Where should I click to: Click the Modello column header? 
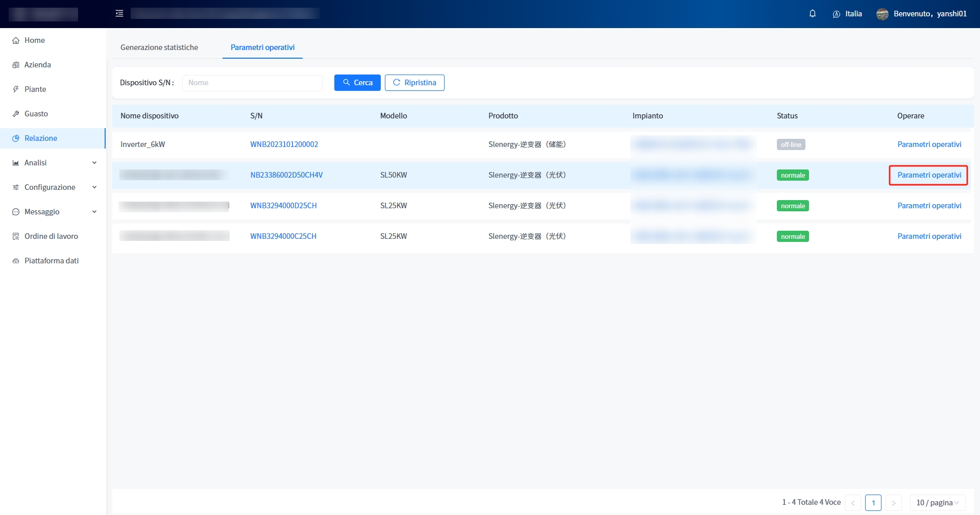click(394, 116)
